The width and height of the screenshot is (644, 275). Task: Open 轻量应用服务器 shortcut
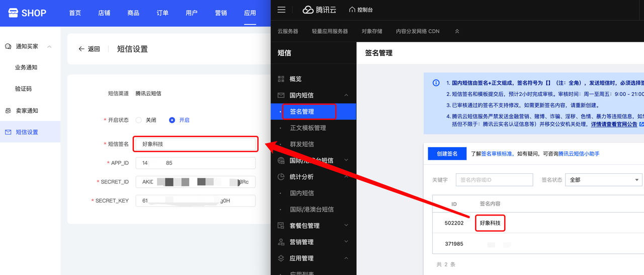point(330,31)
